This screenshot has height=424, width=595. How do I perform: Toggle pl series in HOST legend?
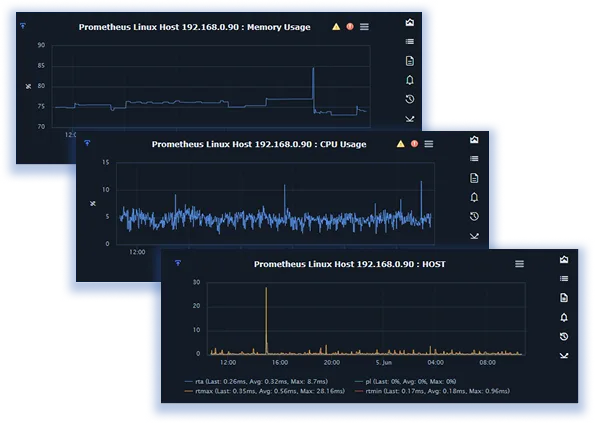click(405, 381)
